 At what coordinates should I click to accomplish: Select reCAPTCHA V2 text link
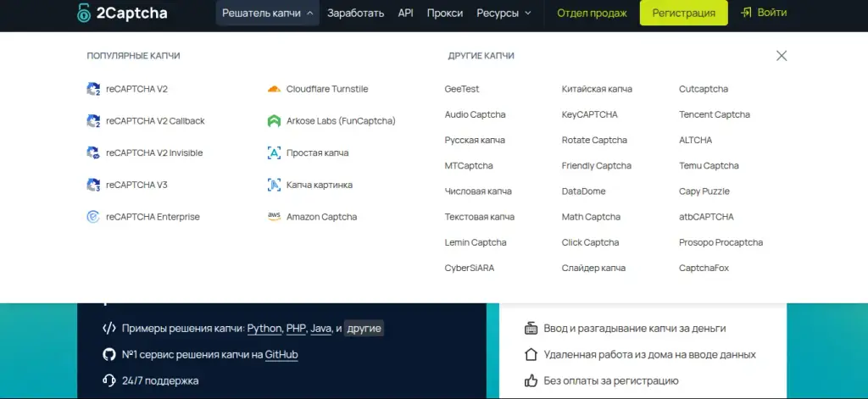click(136, 89)
